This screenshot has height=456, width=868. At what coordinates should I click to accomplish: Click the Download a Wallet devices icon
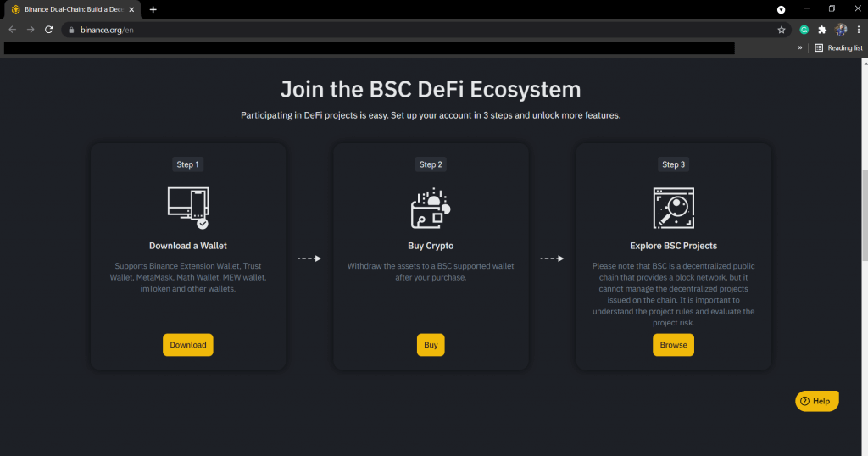(188, 208)
